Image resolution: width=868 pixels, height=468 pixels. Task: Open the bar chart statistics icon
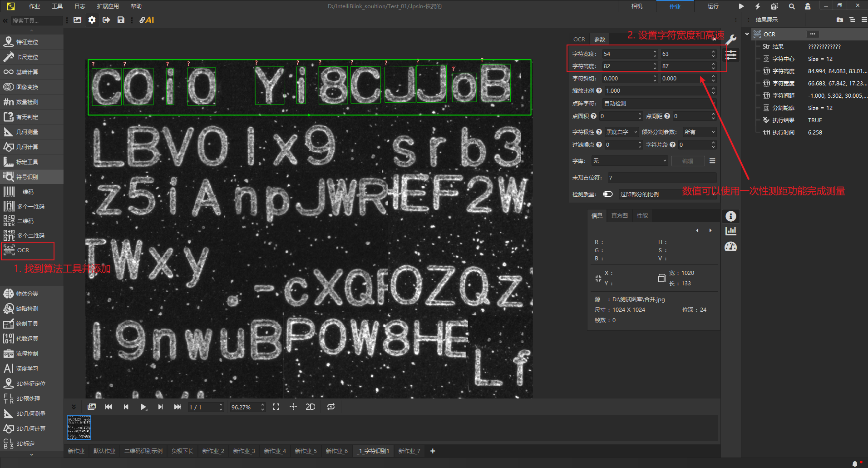[x=731, y=231]
